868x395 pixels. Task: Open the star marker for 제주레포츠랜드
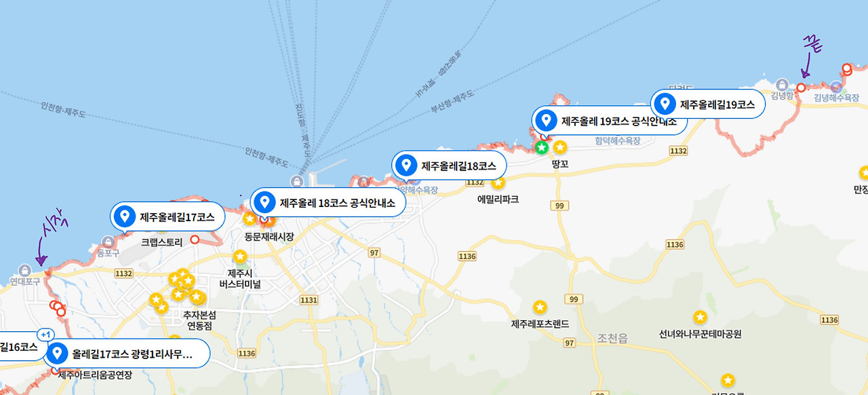540,307
